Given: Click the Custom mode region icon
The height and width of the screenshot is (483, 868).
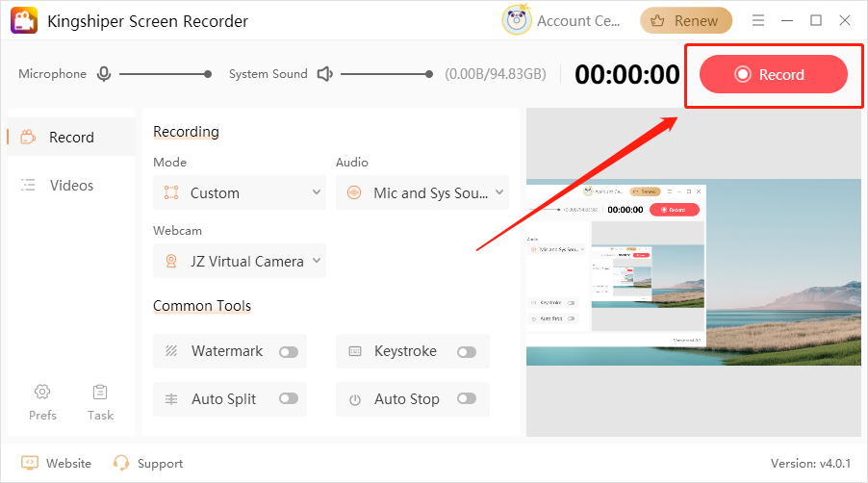Looking at the screenshot, I should 171,192.
